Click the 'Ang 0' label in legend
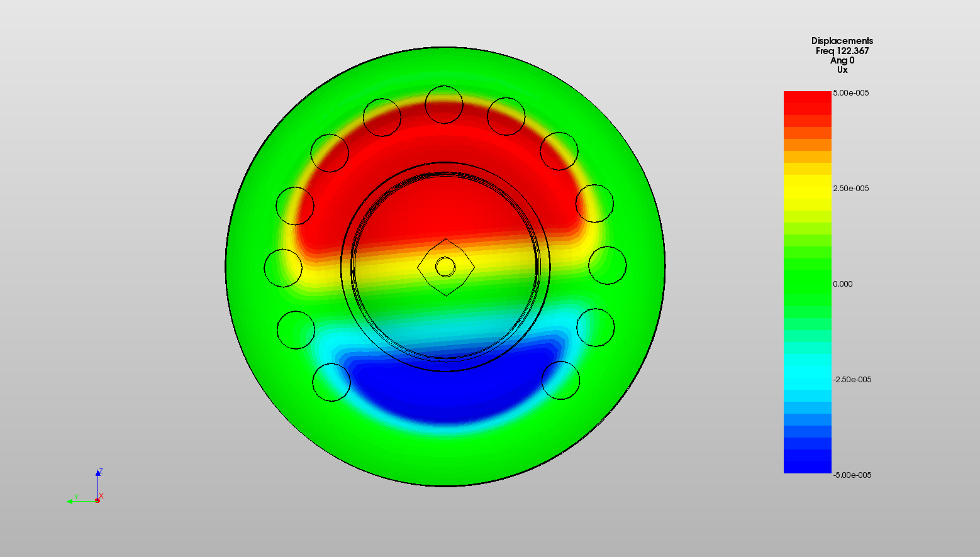 click(x=842, y=60)
